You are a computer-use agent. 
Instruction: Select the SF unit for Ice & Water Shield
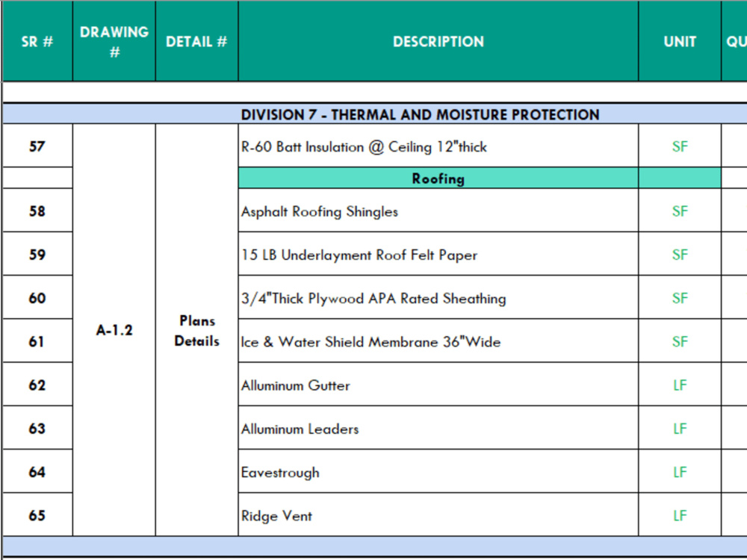click(x=680, y=341)
